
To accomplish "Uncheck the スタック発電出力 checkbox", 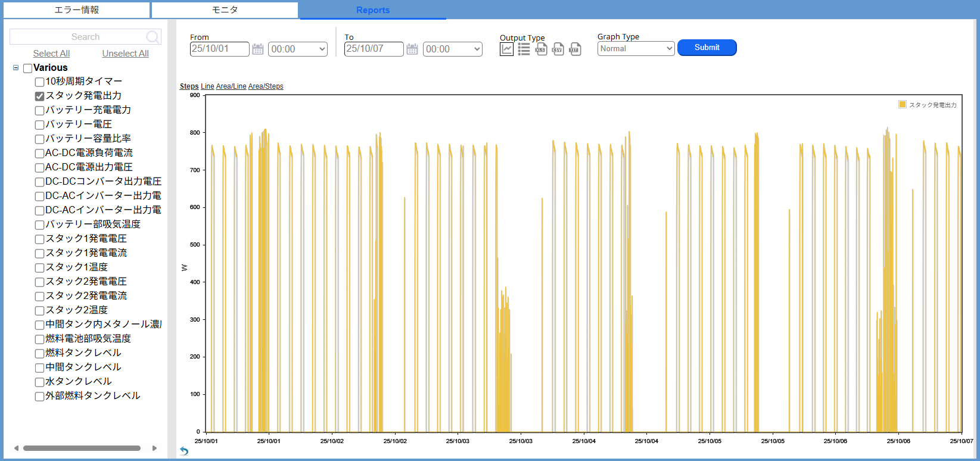I will 40,96.
